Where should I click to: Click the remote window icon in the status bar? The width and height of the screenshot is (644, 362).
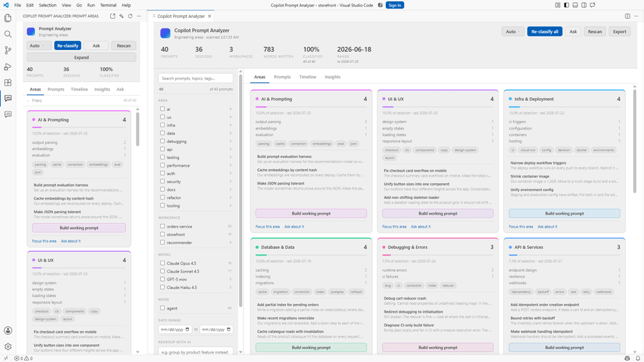point(6,358)
